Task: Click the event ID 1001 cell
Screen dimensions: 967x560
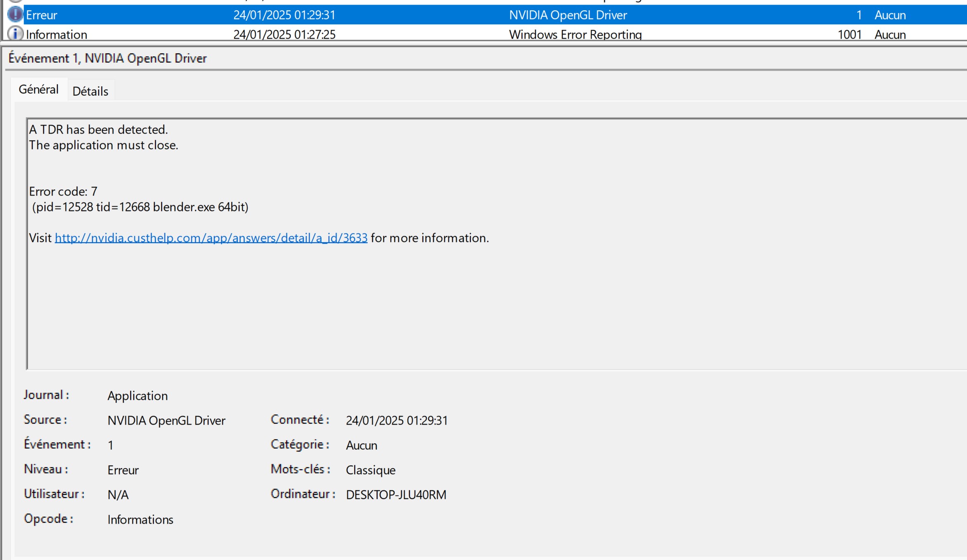Action: (849, 34)
